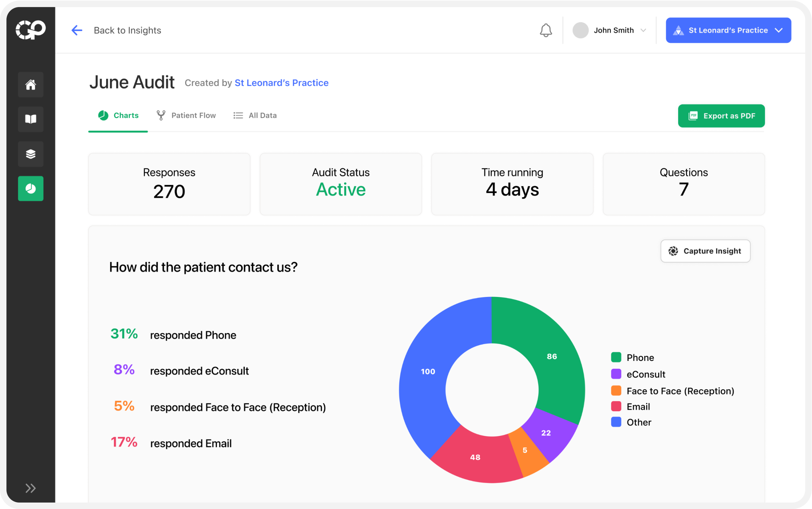Click '17%' responded Email statistic
This screenshot has width=812, height=509.
[x=124, y=442]
